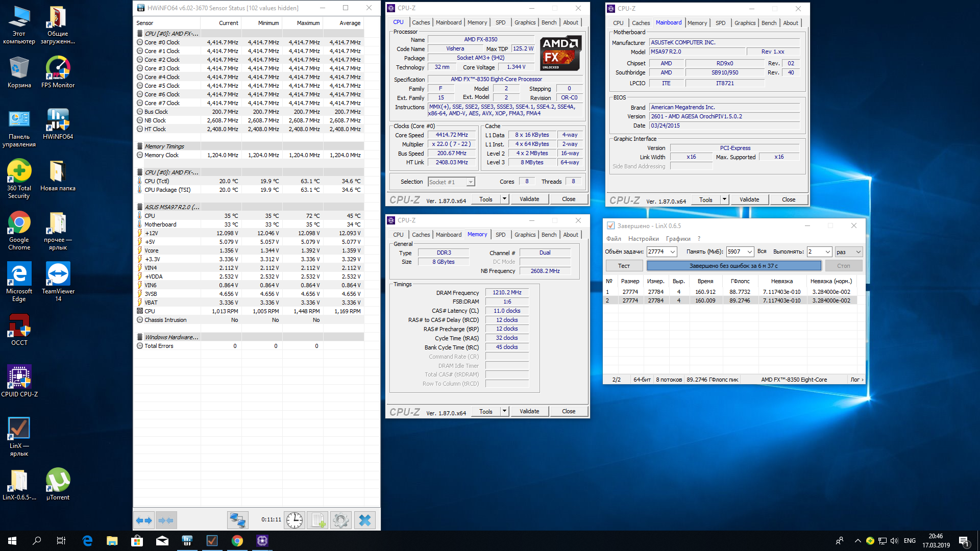Select SPD tab in Mainboard CPU-Z window
This screenshot has width=980, height=551.
pyautogui.click(x=720, y=23)
